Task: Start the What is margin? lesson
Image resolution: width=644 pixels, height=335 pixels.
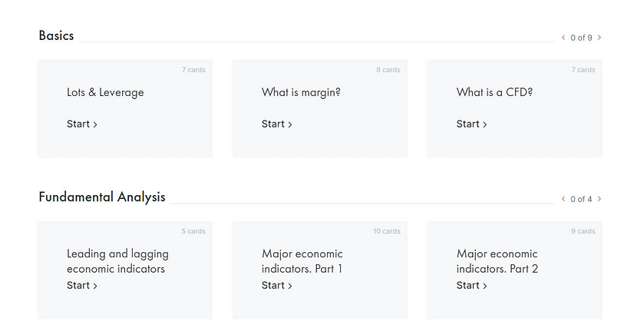Action: (x=277, y=124)
